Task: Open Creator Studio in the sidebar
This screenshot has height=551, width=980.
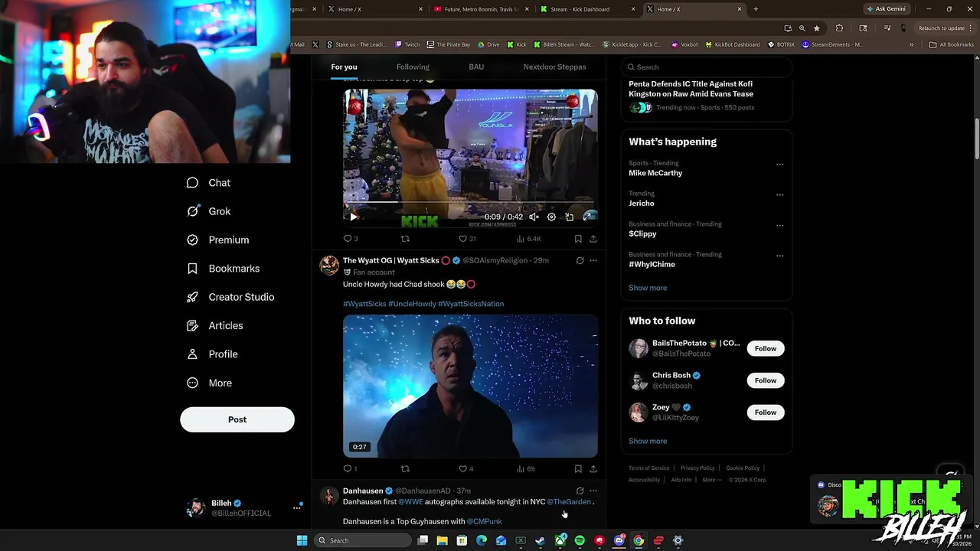Action: click(x=230, y=297)
